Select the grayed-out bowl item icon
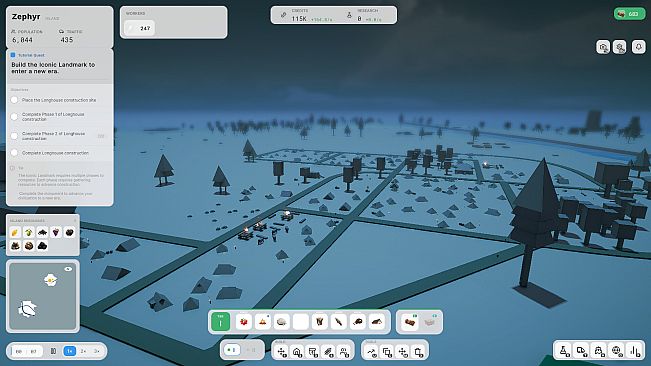This screenshot has height=366, width=651. click(x=429, y=322)
